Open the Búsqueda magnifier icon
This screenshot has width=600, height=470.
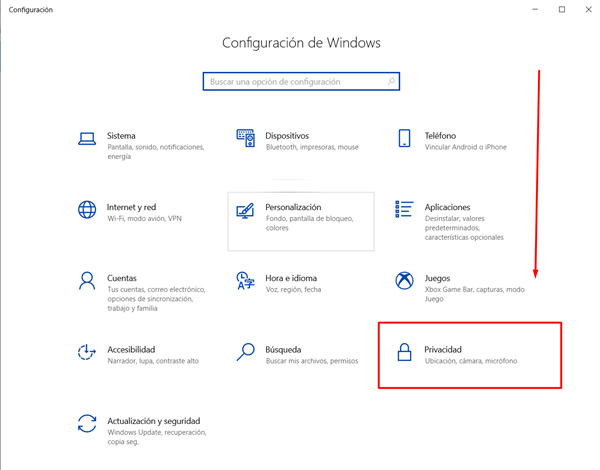pyautogui.click(x=245, y=352)
